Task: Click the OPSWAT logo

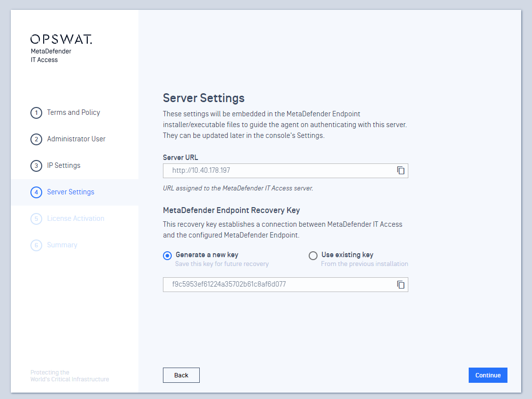Action: [61, 39]
